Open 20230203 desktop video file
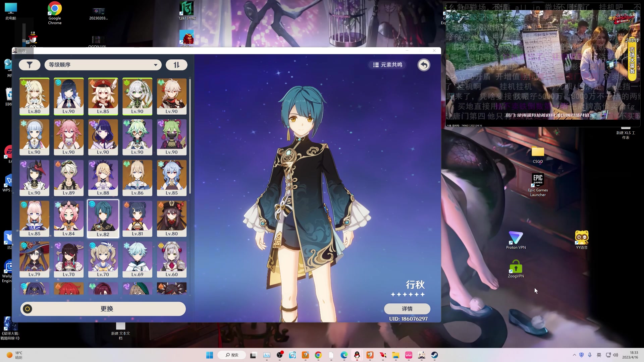This screenshot has height=362, width=644. tap(98, 13)
